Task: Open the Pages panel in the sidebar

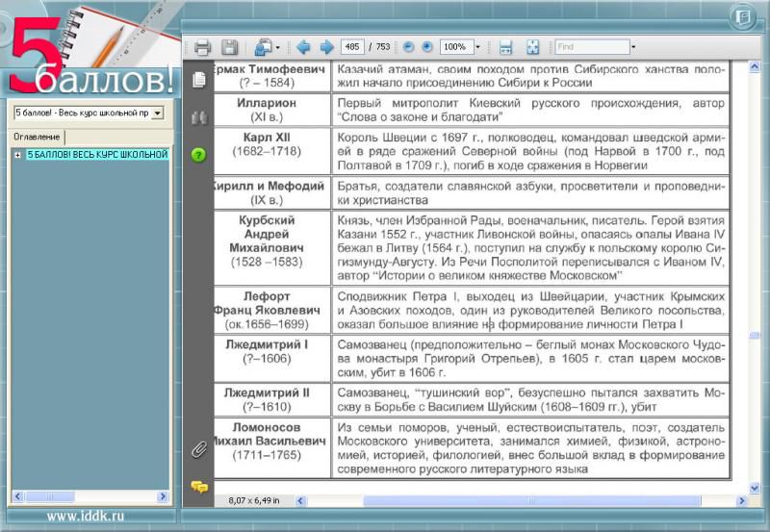Action: point(199,80)
